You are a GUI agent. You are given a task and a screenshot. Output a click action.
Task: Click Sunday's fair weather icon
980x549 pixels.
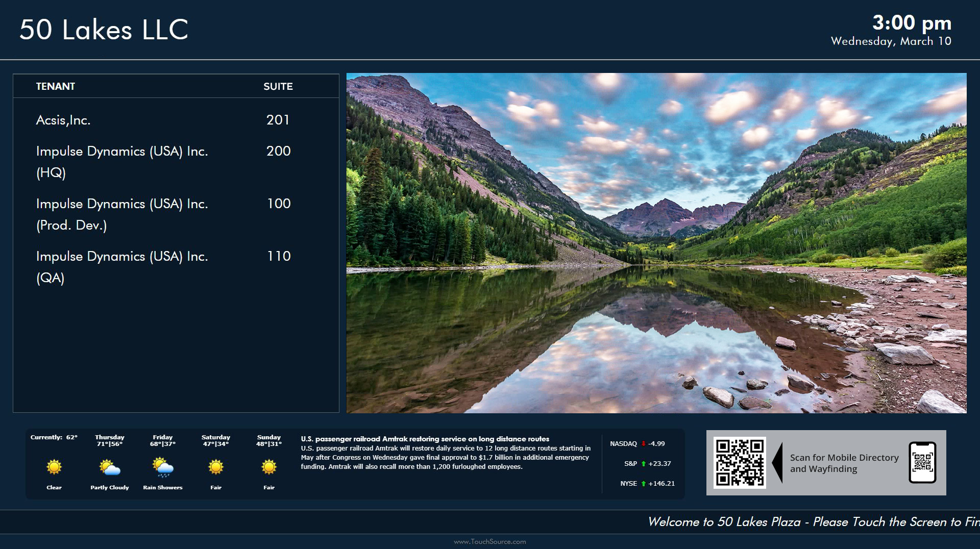coord(268,466)
